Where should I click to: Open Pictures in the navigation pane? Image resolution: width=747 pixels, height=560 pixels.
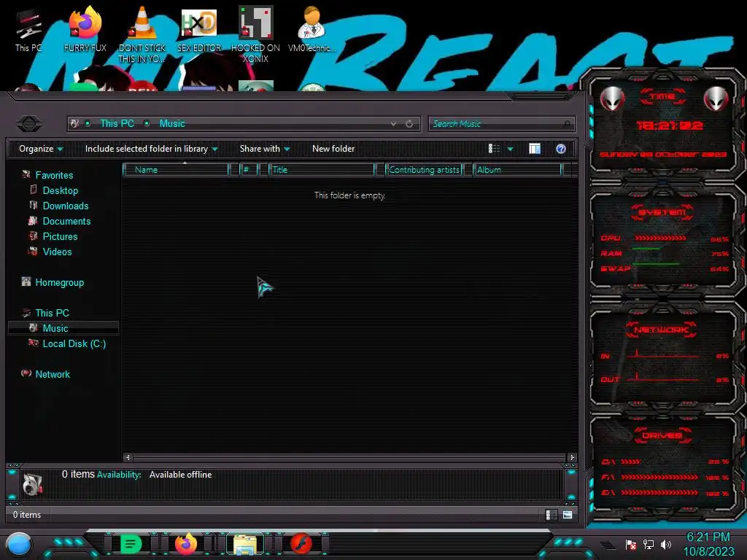[60, 236]
